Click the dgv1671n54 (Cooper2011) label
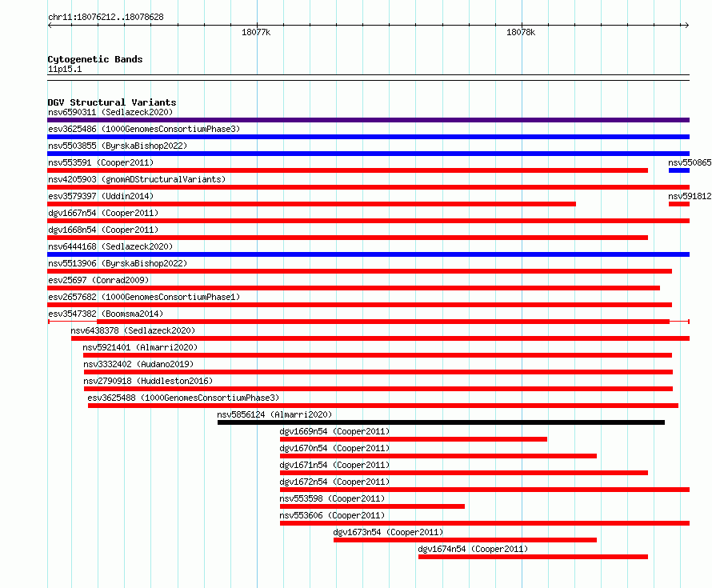The image size is (712, 588). pos(334,465)
